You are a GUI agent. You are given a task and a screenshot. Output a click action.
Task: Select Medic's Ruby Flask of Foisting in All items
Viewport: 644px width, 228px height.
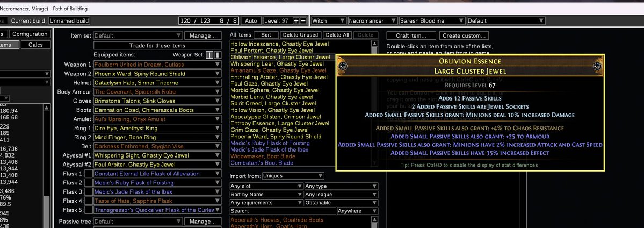coord(270,143)
